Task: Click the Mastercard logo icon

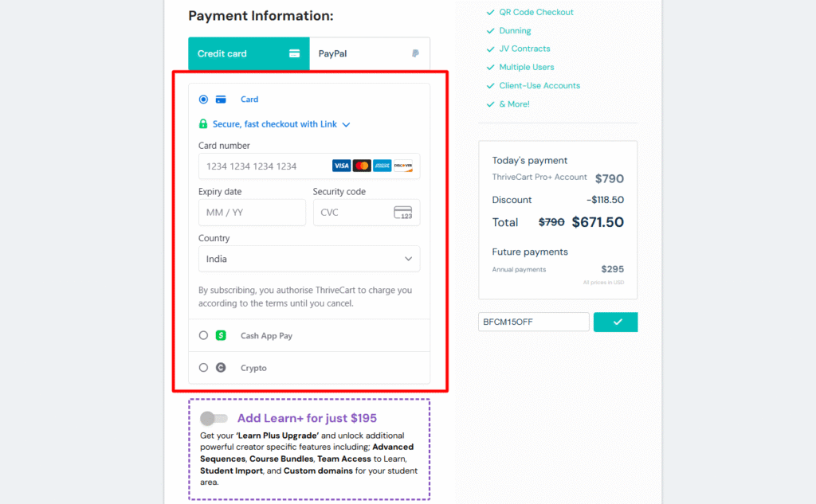Action: coord(362,166)
